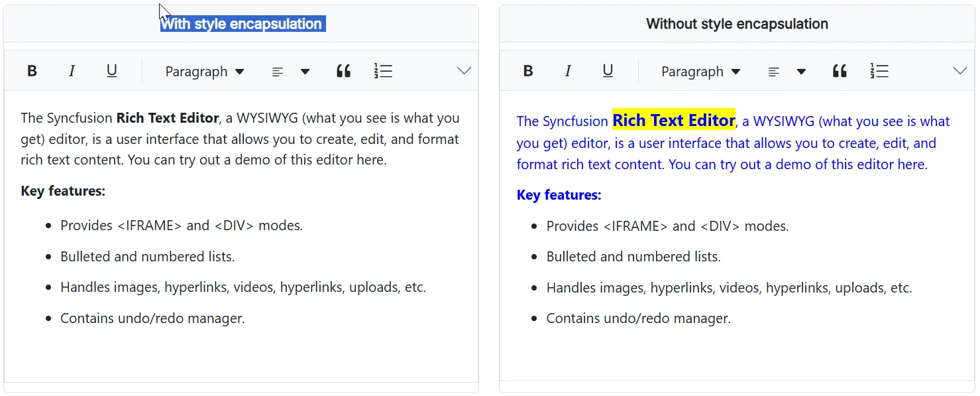Insert numbered list in the right editor
The image size is (980, 396).
pyautogui.click(x=879, y=71)
